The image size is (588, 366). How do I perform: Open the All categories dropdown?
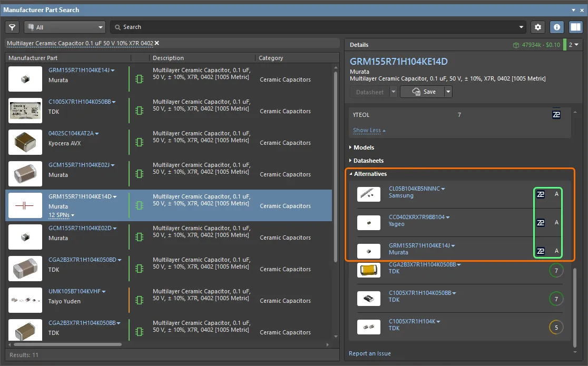[x=65, y=27]
